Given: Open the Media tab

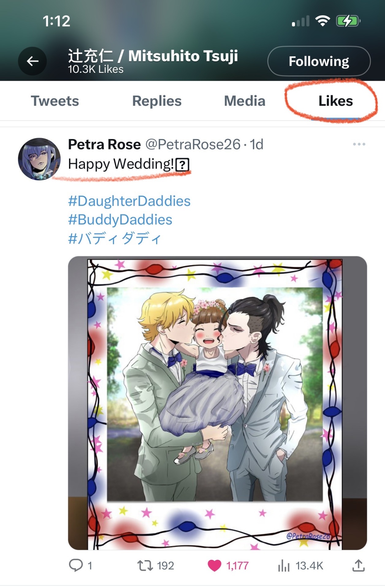Looking at the screenshot, I should coord(245,101).
